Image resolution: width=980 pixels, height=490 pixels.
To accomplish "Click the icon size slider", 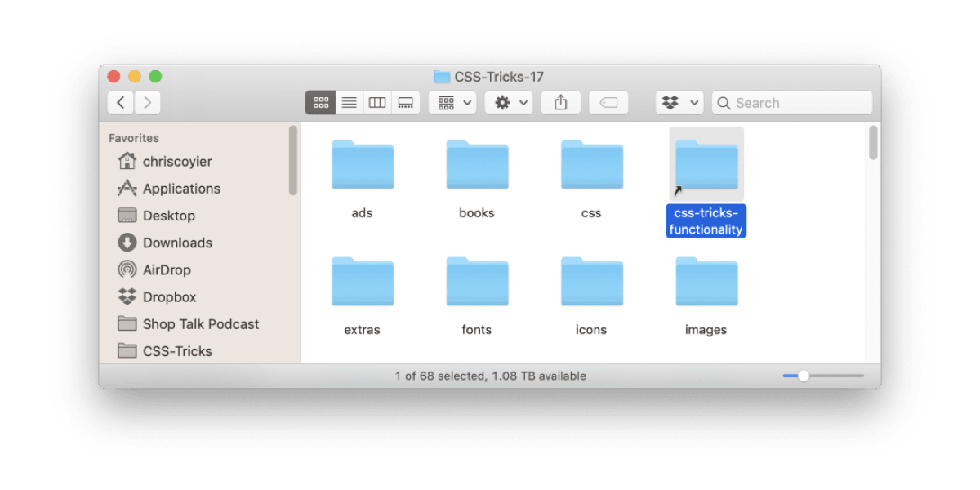I will tap(822, 376).
